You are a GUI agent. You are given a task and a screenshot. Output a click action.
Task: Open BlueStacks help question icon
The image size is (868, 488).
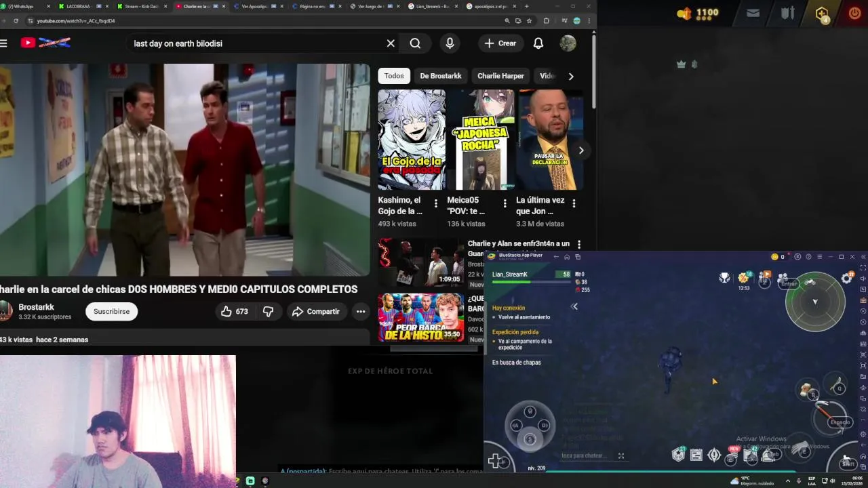[808, 257]
